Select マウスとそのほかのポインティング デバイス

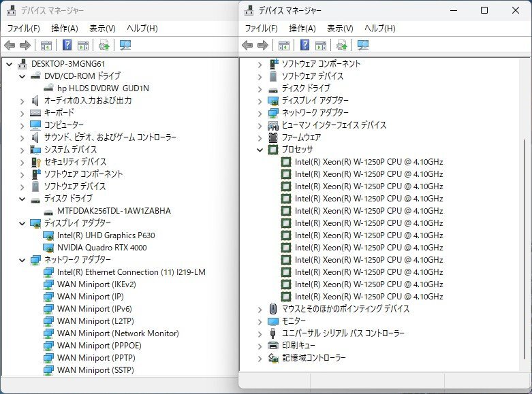(346, 309)
